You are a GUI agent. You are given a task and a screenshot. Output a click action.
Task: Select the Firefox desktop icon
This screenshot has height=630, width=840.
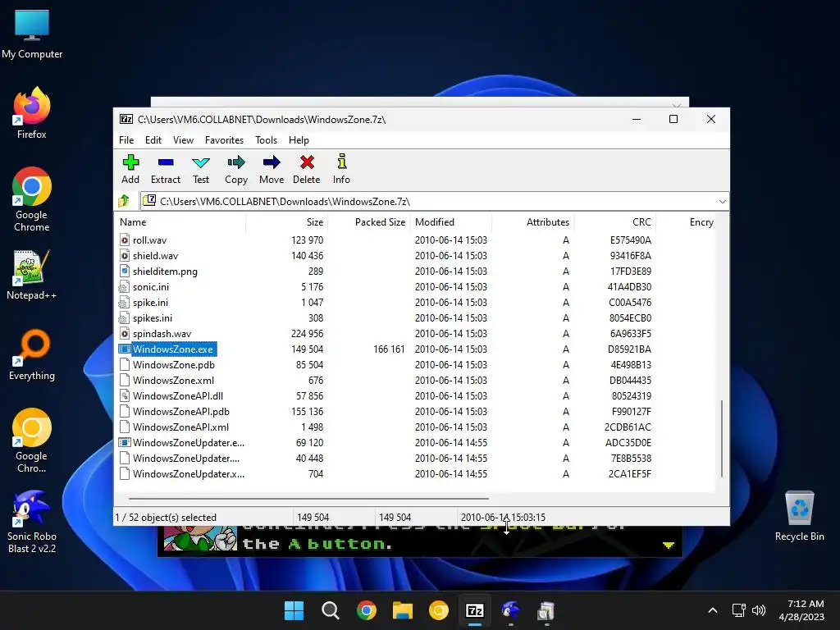point(32,113)
